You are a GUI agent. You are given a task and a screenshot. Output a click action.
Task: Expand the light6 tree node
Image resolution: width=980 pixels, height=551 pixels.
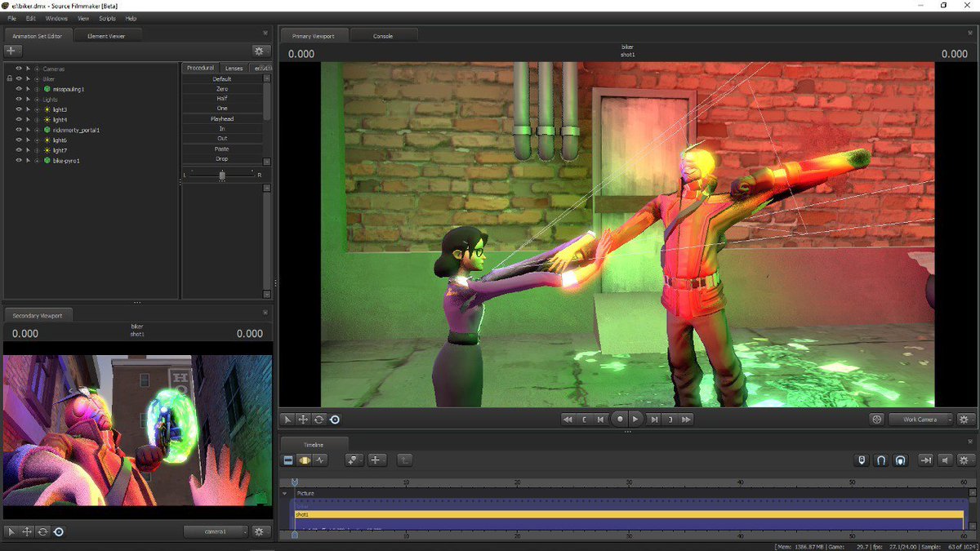[37, 140]
